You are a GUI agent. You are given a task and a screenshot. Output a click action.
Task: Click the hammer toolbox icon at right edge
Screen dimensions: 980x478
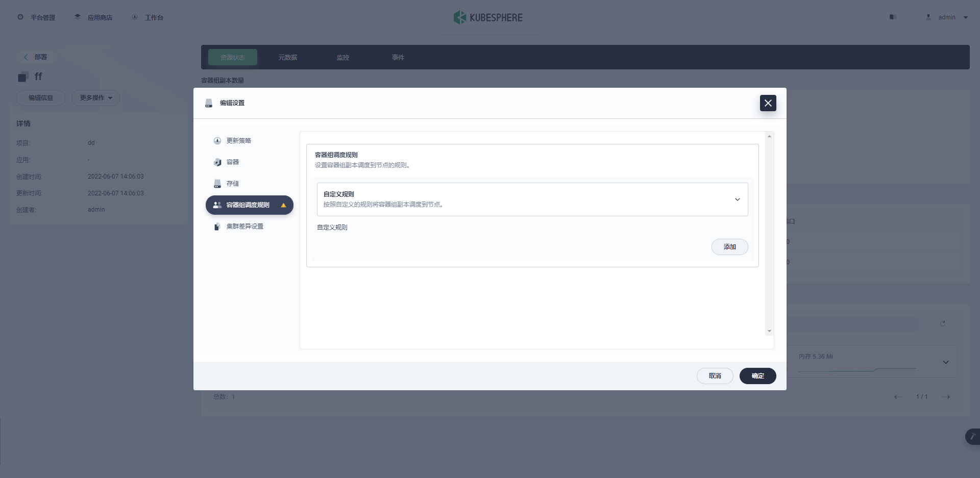pyautogui.click(x=972, y=437)
